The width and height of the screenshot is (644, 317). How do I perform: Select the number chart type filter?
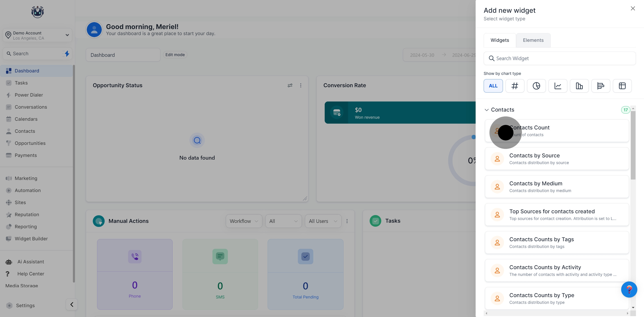coord(515,86)
